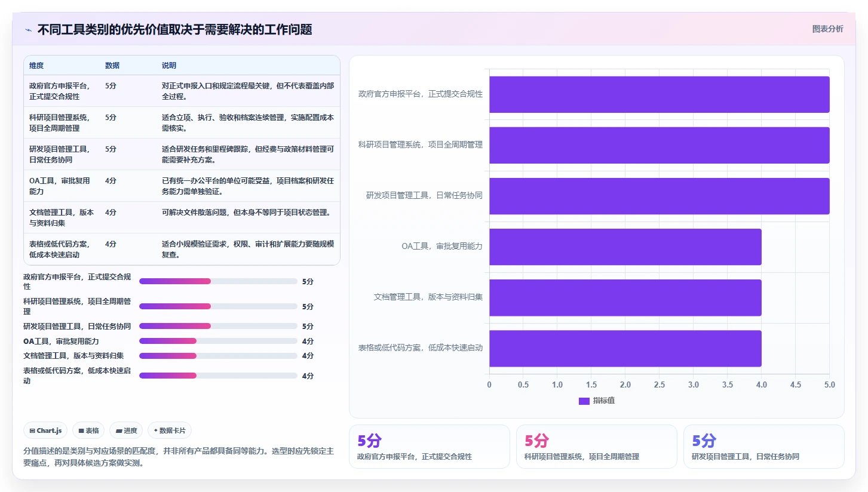Click the 4分 score beside the 文档管理工具 progress bar
This screenshot has width=868, height=492.
tap(308, 356)
